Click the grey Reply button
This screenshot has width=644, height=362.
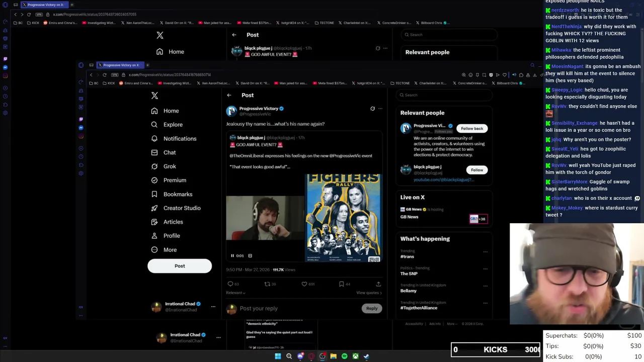[x=372, y=308]
